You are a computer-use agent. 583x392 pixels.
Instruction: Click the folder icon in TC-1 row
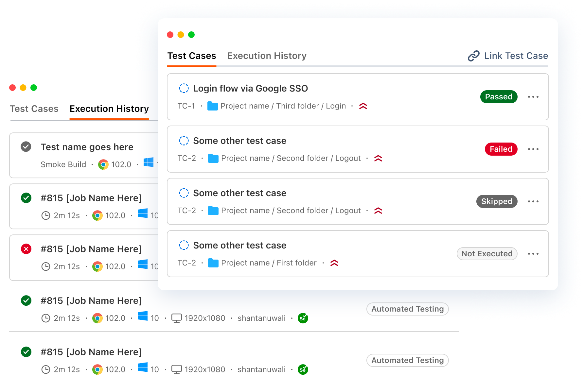(x=213, y=106)
